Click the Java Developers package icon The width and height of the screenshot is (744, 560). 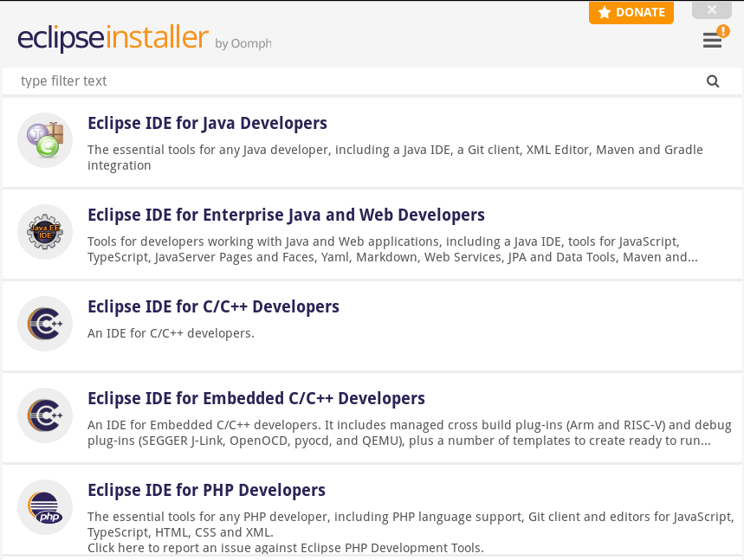tap(45, 140)
